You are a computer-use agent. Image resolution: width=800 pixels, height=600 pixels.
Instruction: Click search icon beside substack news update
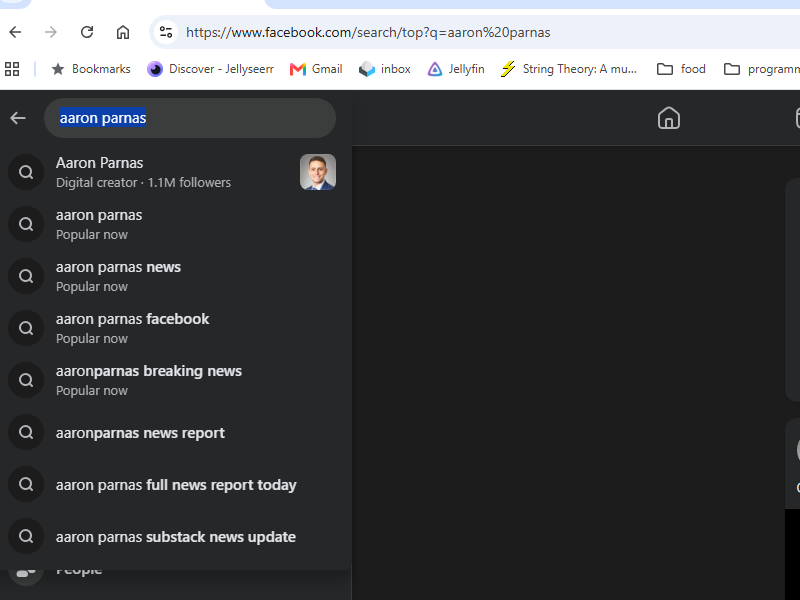(x=26, y=536)
